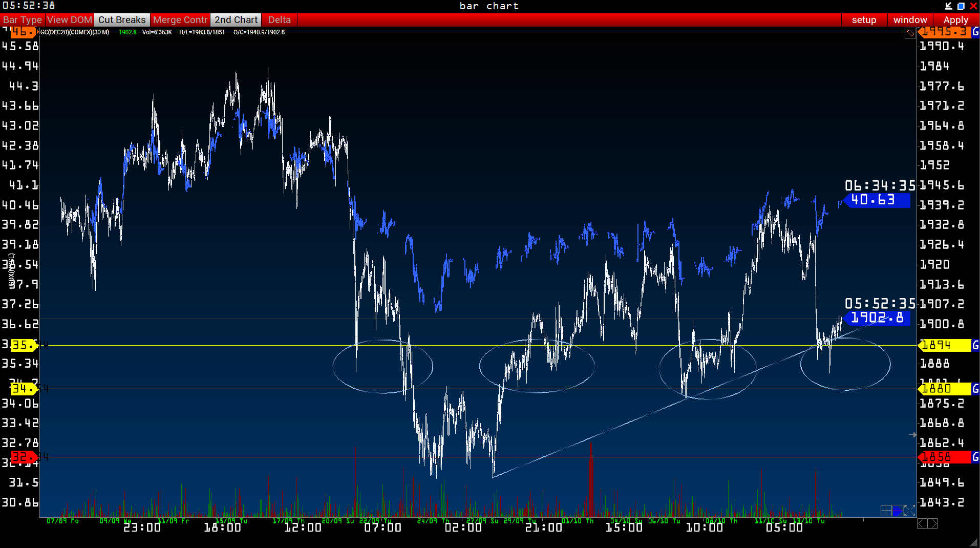This screenshot has height=548, width=980.
Task: Select the red 1858 price level marker
Action: tap(944, 457)
